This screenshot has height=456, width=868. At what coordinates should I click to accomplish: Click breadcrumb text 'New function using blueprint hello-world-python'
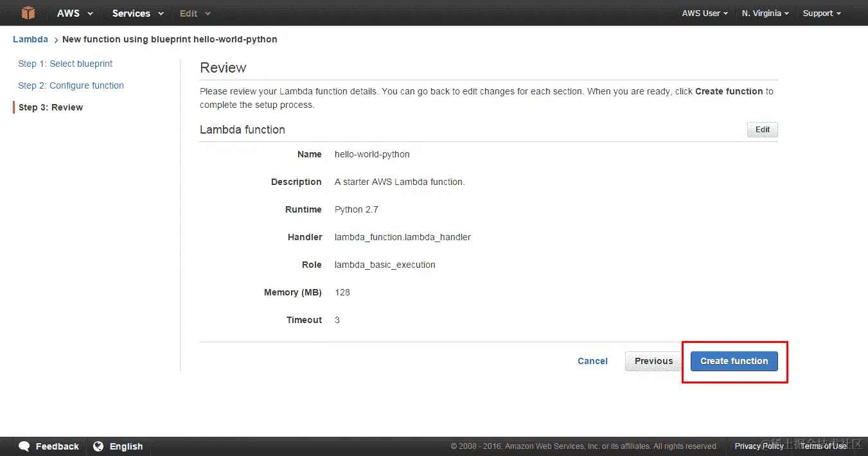click(170, 39)
